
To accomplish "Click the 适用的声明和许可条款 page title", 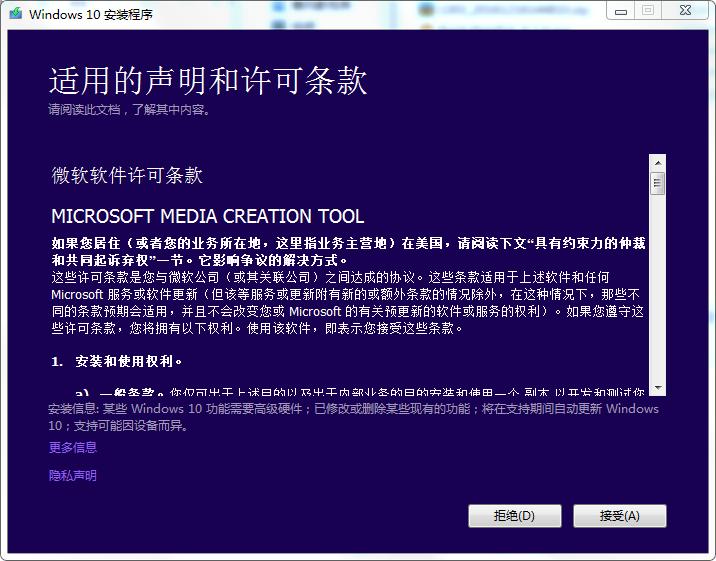I will [x=208, y=81].
